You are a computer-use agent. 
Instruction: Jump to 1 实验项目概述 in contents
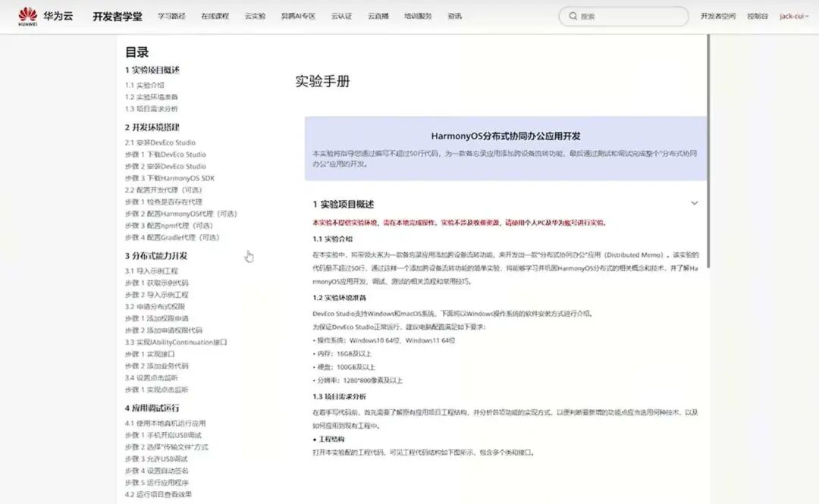(x=152, y=70)
